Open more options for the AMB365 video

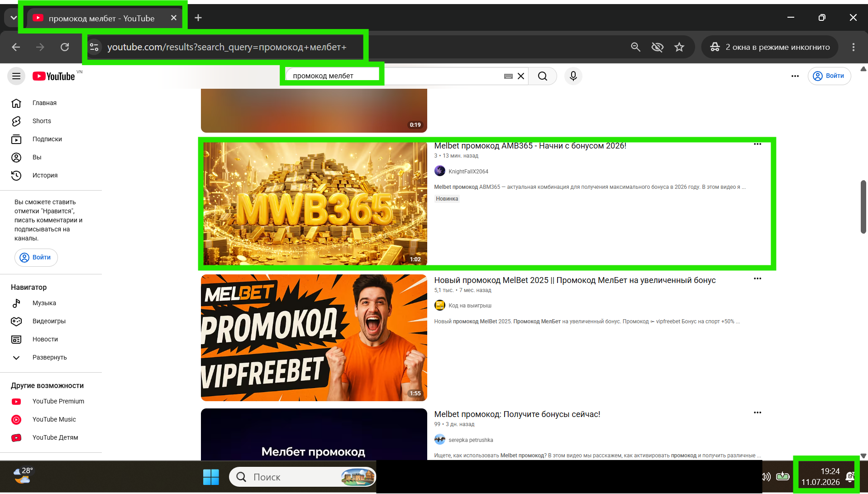pyautogui.click(x=758, y=144)
